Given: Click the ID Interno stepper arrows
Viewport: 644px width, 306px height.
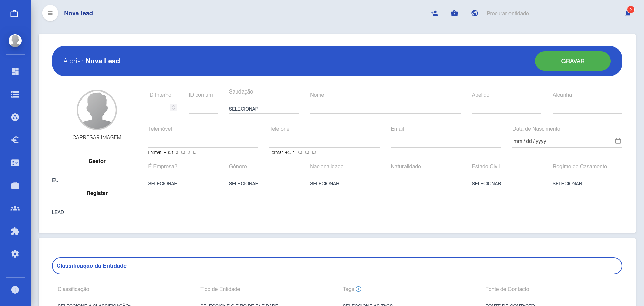Looking at the screenshot, I should pyautogui.click(x=174, y=107).
